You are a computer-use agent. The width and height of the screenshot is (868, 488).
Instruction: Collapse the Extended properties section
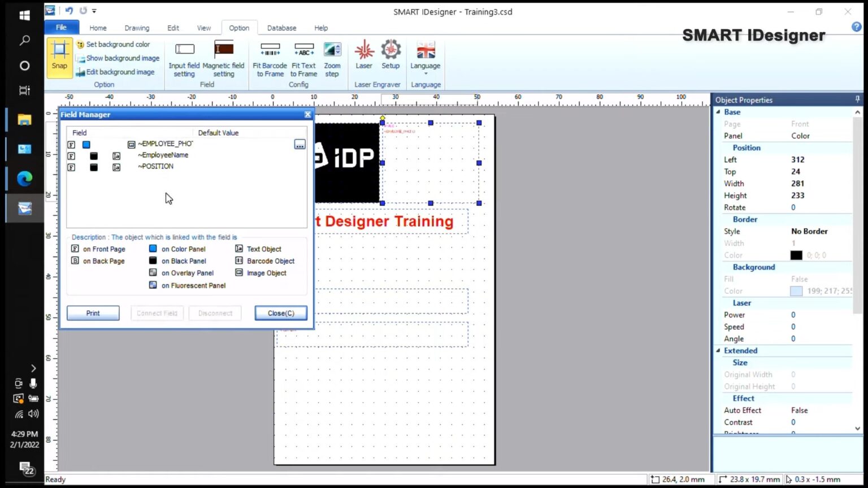point(718,350)
